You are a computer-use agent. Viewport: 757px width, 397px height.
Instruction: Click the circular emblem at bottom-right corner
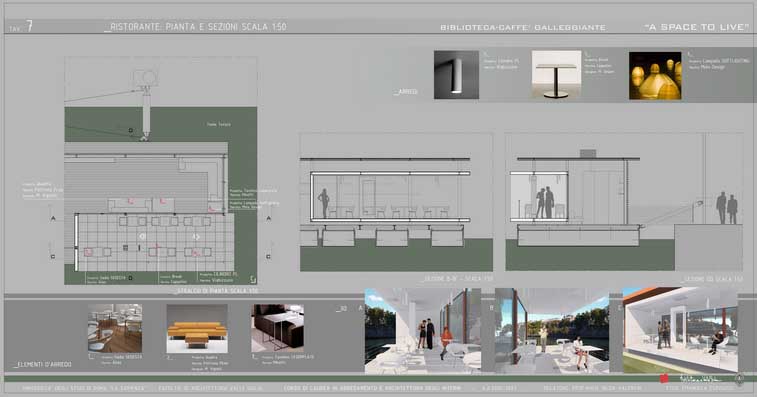(739, 379)
